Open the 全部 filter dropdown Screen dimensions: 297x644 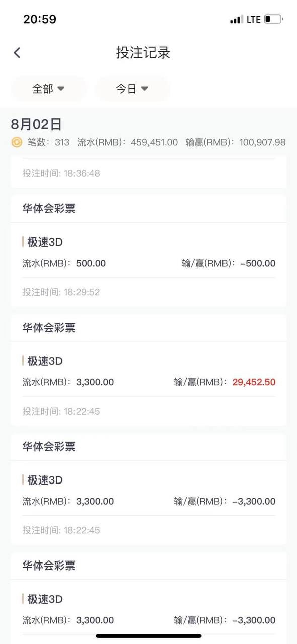coord(48,89)
